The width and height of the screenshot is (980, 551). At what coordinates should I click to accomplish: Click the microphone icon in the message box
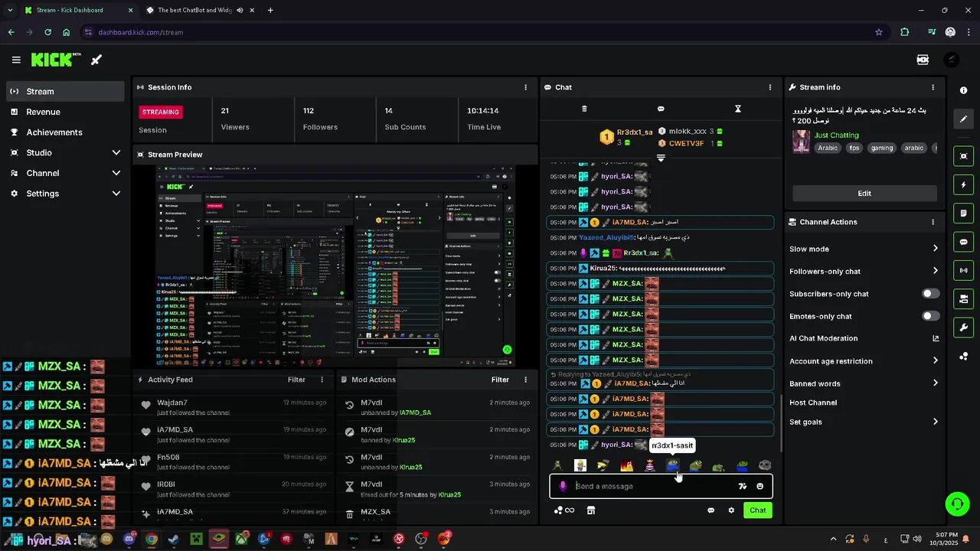(563, 486)
